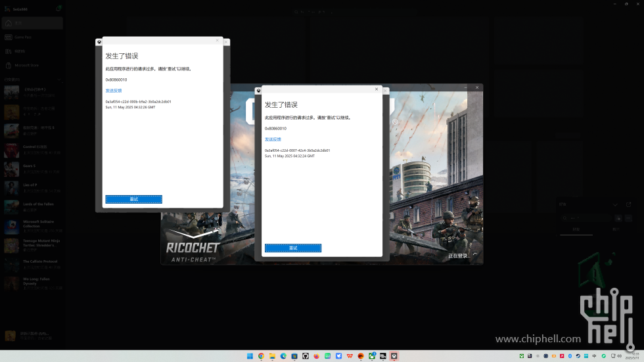The image size is (644, 362).
Task: Click the friends search field in right panel
Action: (x=586, y=218)
